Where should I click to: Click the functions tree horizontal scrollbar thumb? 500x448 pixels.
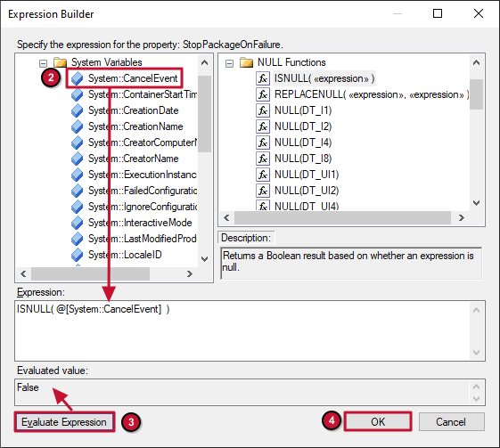coord(342,217)
